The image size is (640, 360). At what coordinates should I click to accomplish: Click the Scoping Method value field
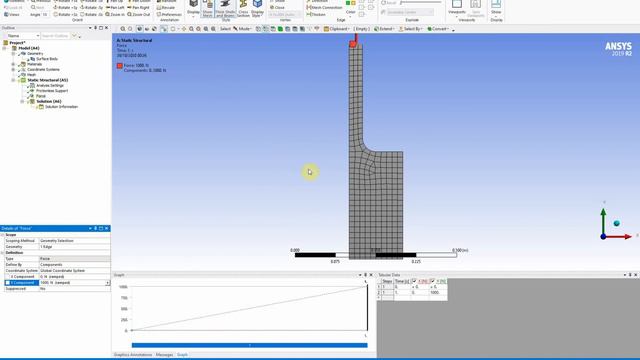(74, 241)
